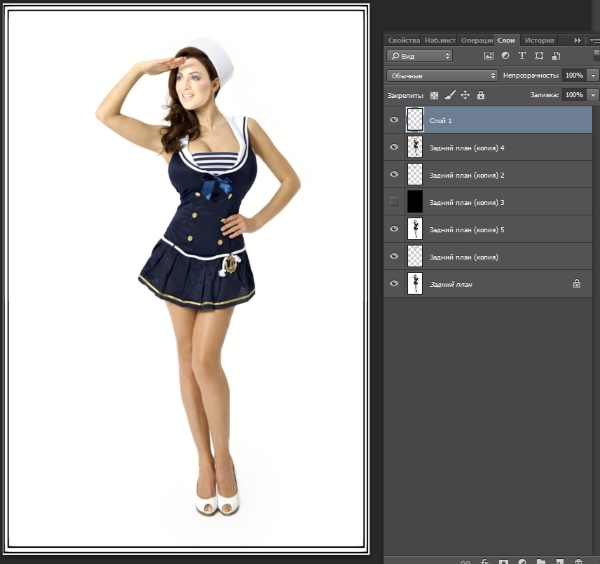Click the lock all padlock icon
This screenshot has height=564, width=600.
tap(481, 95)
